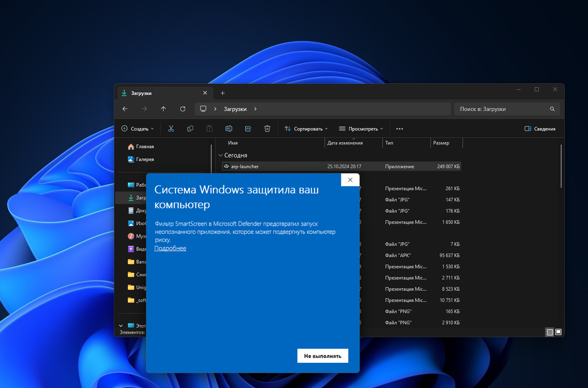Expand the Этот компьютер tree node
The image size is (588, 388).
[121, 325]
